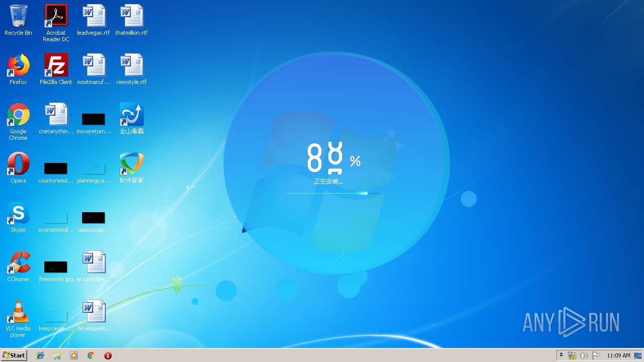Select the movereturn... file thumbnail
The width and height of the screenshot is (644, 362).
(x=94, y=123)
